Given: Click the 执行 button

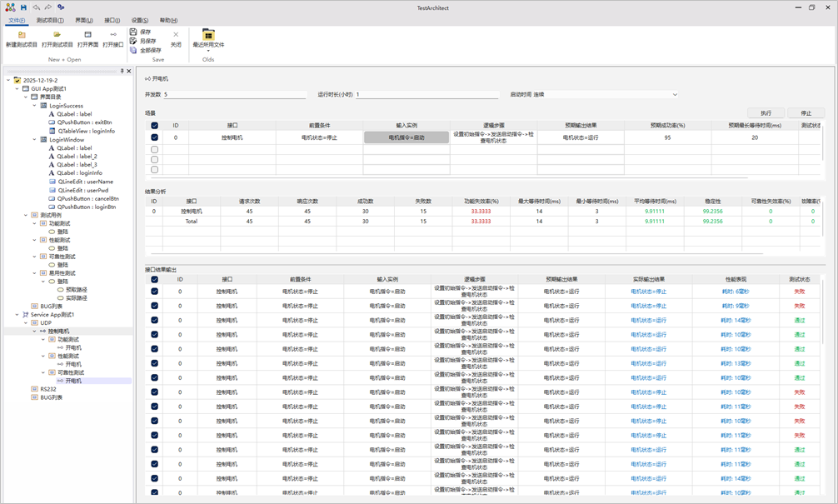Looking at the screenshot, I should coord(766,113).
